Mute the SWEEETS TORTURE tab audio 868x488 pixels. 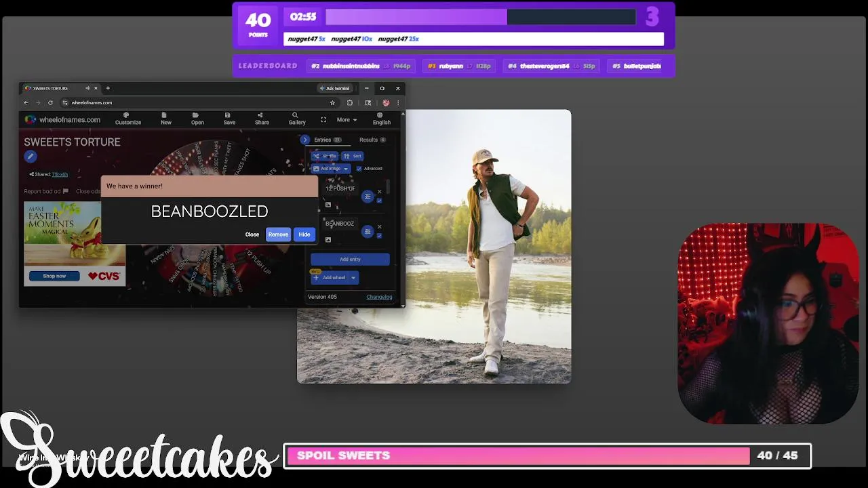tap(87, 88)
